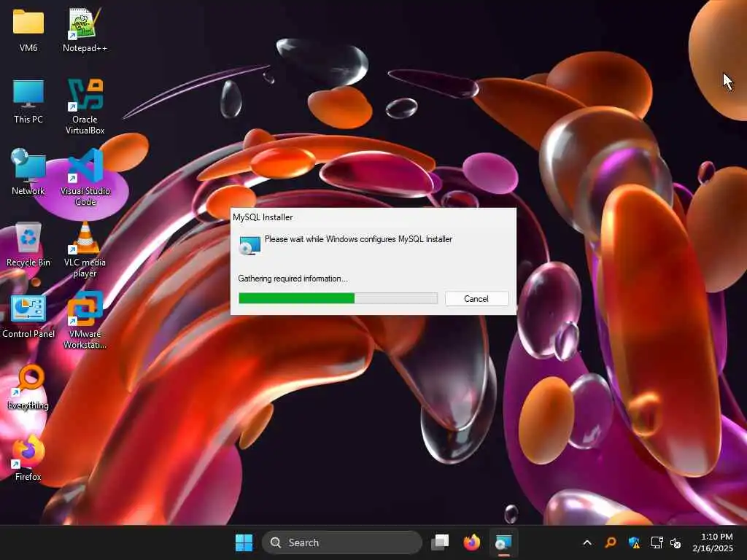Click the MySQL Installer dialog title
Image resolution: width=747 pixels, height=560 pixels.
(x=263, y=217)
